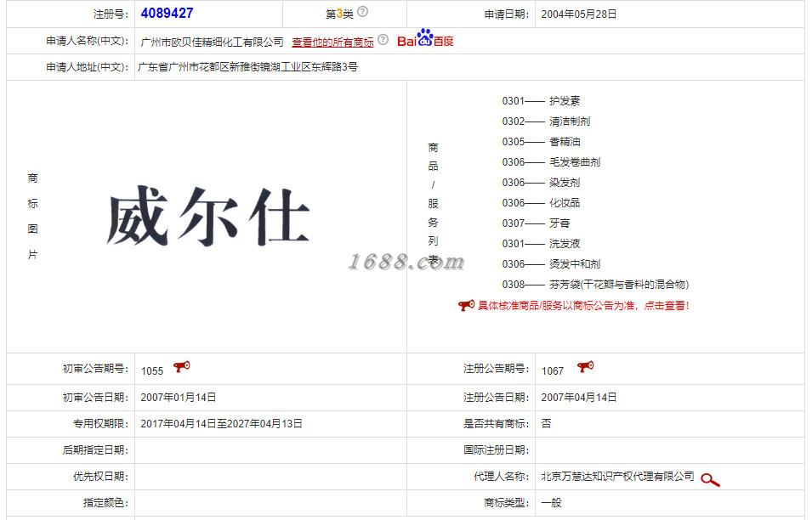The height and width of the screenshot is (520, 812).
Task: Click the 专用权期限 label
Action: pyautogui.click(x=100, y=424)
